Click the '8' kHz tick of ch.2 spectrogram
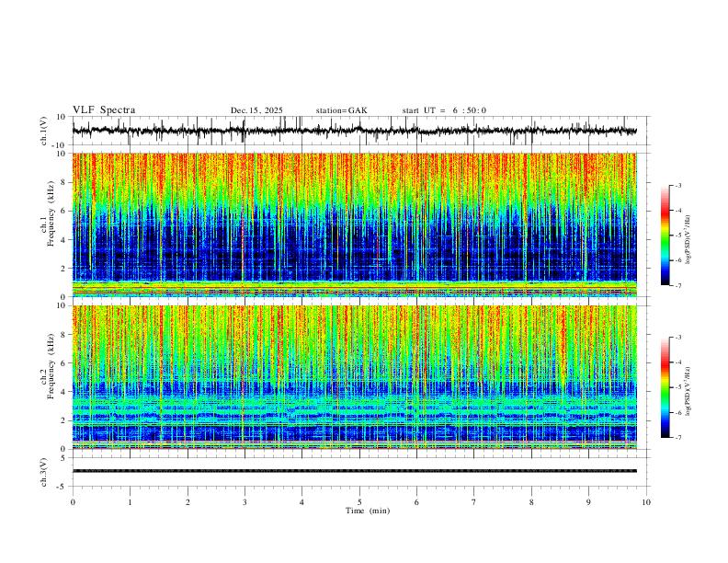The height and width of the screenshot is (563, 728). coord(63,335)
